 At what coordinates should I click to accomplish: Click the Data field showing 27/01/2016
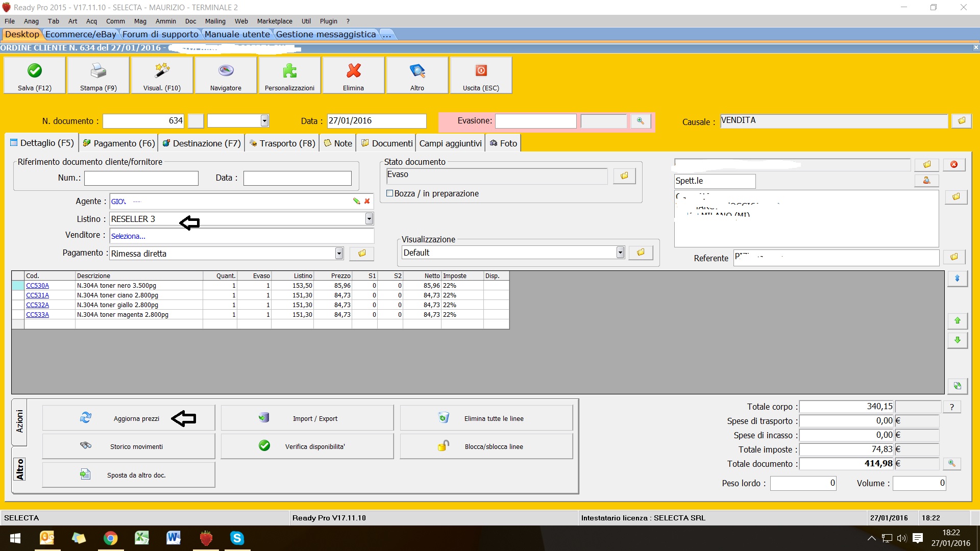[377, 121]
